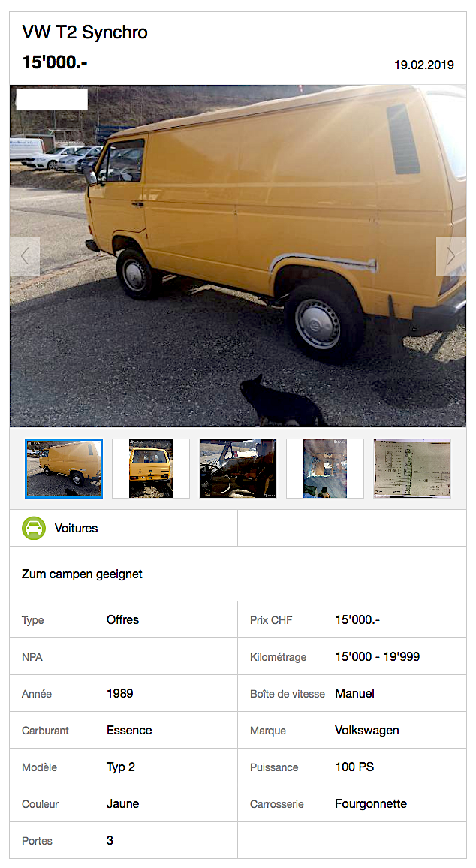Click the next image arrow on photo

450,256
